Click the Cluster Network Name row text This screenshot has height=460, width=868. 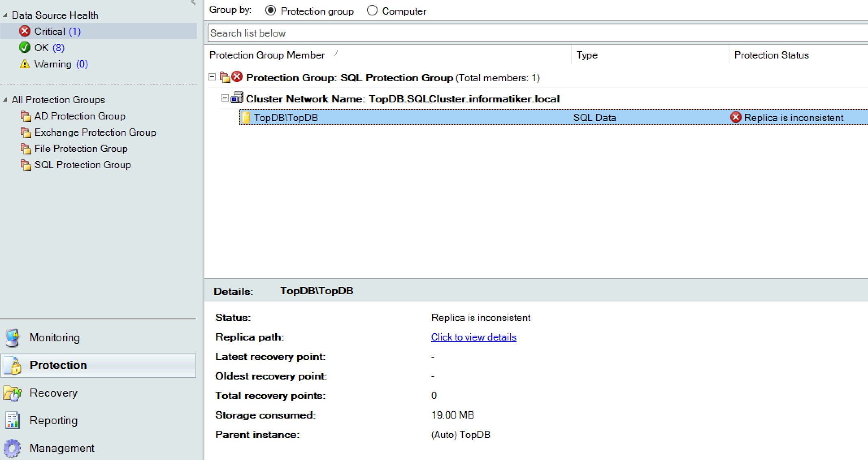click(x=403, y=99)
